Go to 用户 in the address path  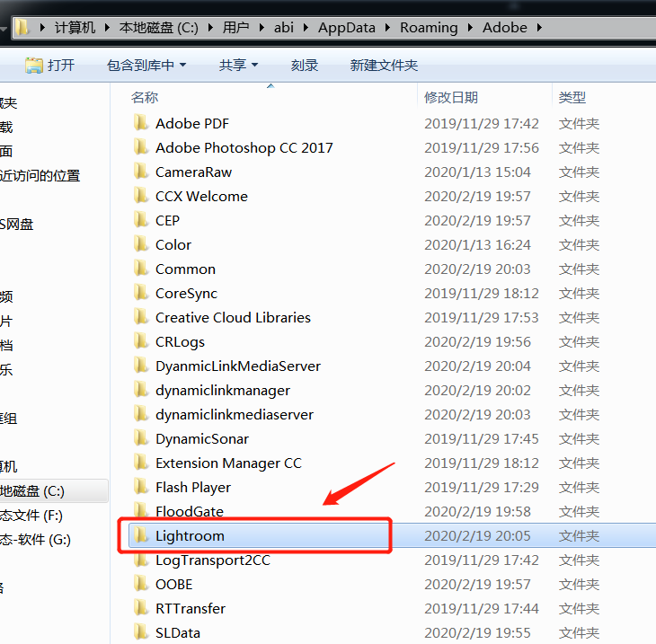(235, 28)
